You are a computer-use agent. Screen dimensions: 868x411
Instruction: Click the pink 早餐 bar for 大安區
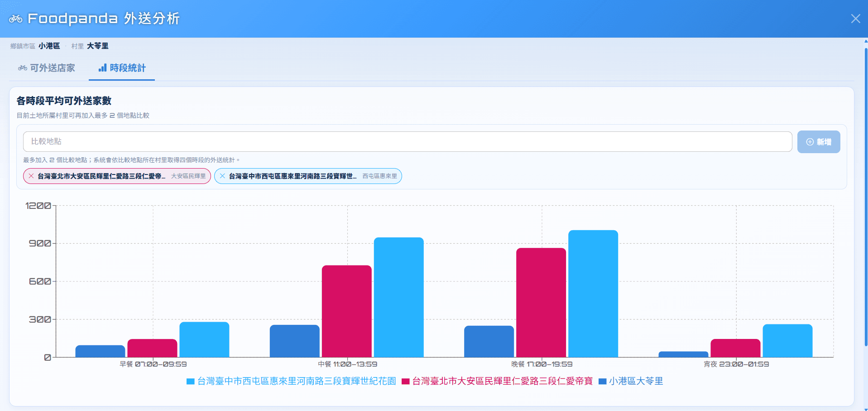tap(152, 348)
